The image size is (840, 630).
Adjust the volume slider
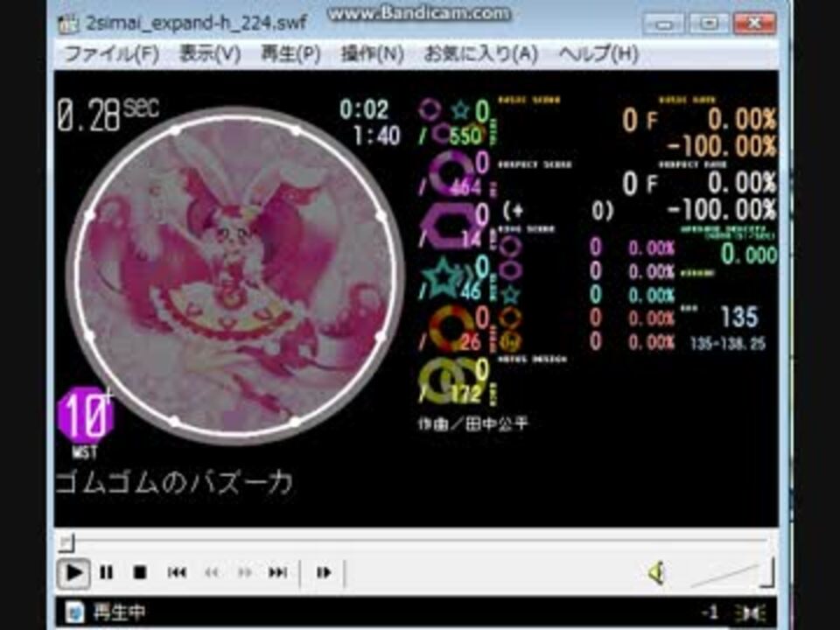click(x=731, y=572)
